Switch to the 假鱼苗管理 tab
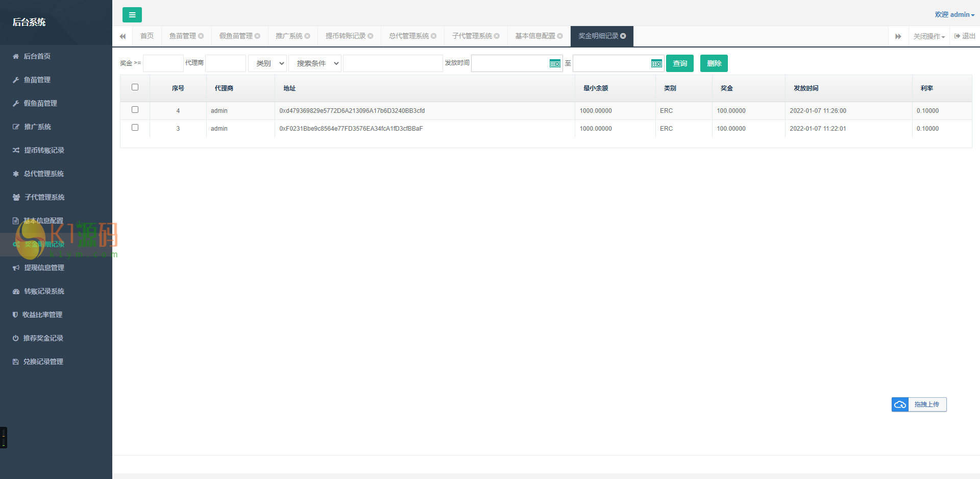This screenshot has width=980, height=479. (236, 36)
